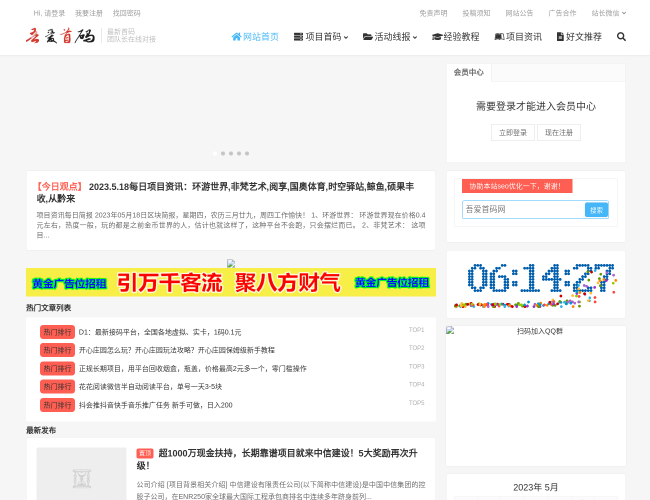Click the 吾爱首码 site logo
This screenshot has height=500, width=650.
click(61, 36)
